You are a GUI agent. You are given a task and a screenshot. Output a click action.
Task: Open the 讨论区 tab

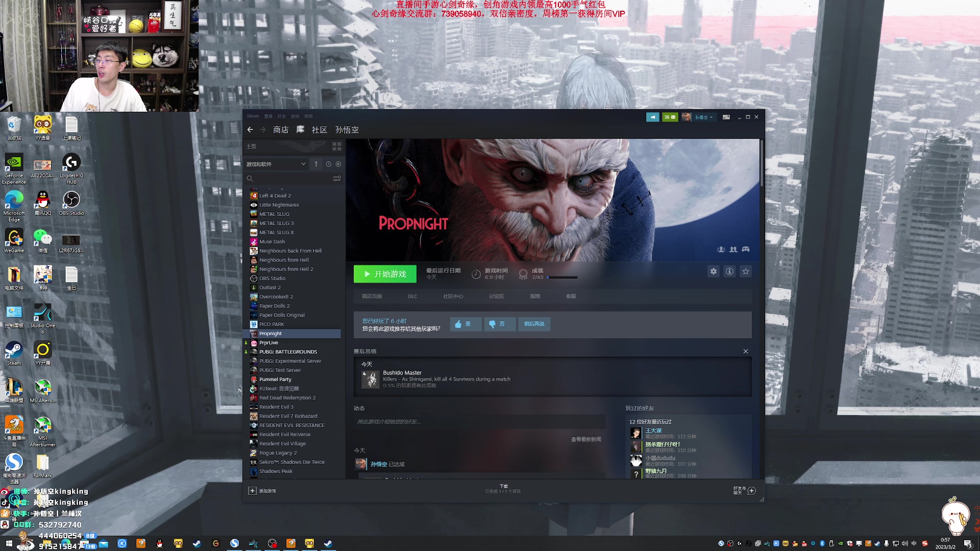[496, 296]
